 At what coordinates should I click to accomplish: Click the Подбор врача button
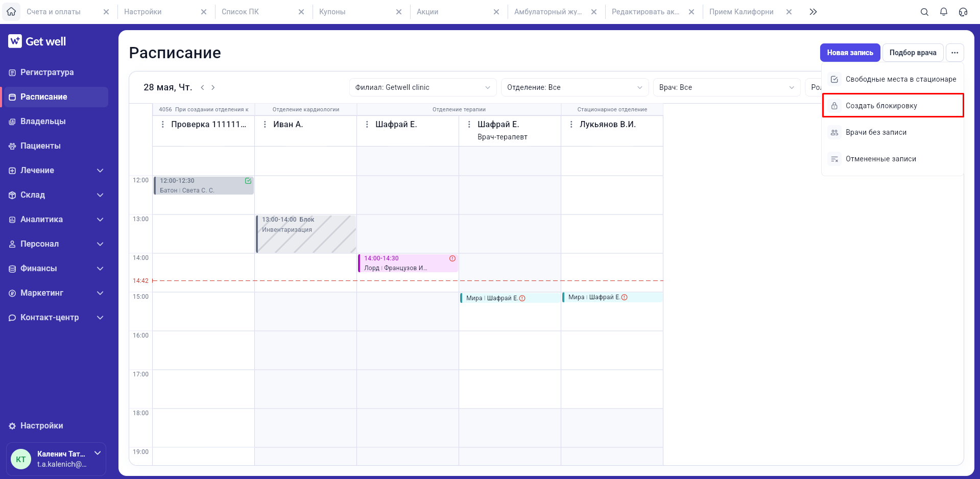click(913, 53)
